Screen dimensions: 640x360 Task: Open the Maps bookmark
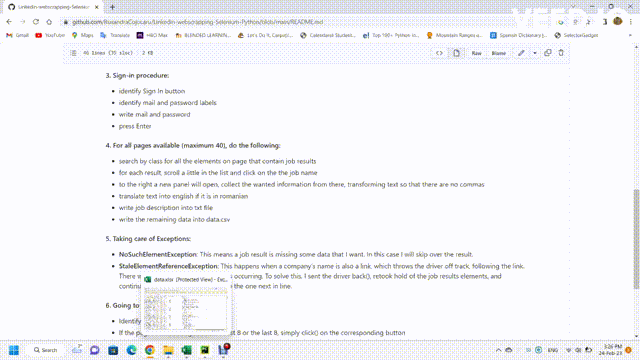[x=82, y=36]
